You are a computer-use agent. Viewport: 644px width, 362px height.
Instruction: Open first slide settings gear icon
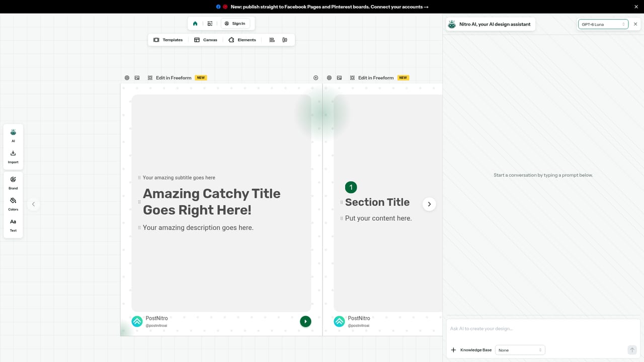pos(127,78)
